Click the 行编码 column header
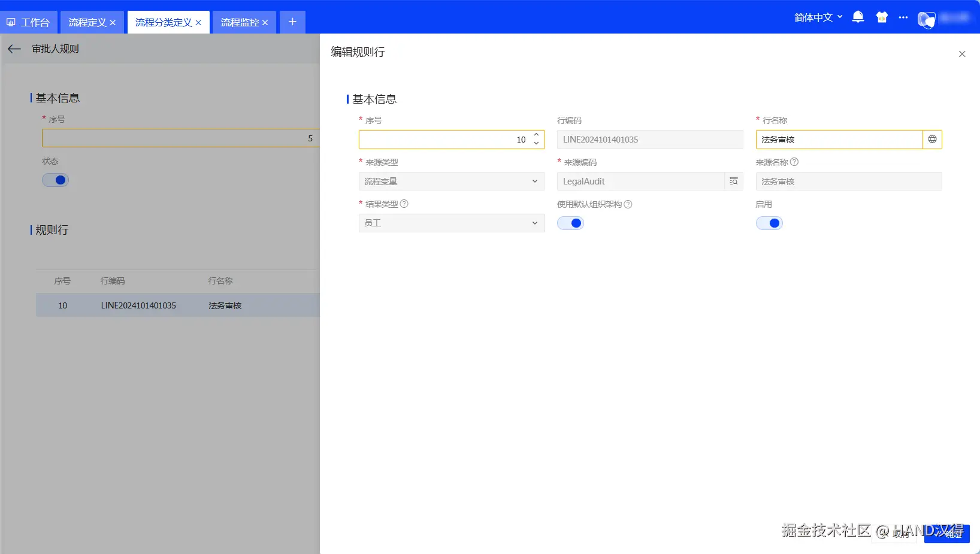The image size is (980, 554). point(113,281)
